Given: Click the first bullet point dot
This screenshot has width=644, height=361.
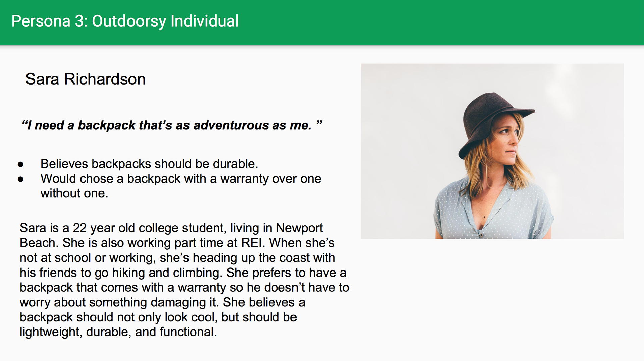Looking at the screenshot, I should pyautogui.click(x=21, y=164).
